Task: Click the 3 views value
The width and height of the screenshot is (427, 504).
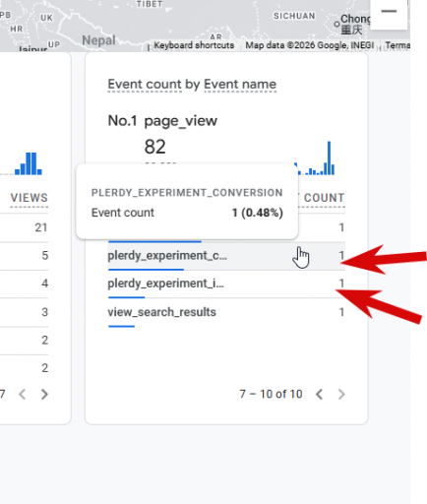Action: (45, 312)
